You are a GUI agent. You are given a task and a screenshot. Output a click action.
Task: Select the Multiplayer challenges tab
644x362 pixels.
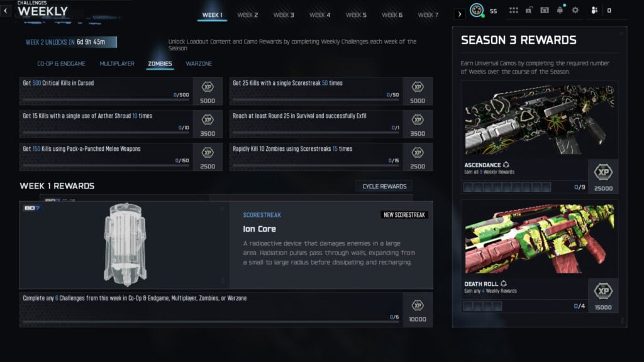pos(117,63)
